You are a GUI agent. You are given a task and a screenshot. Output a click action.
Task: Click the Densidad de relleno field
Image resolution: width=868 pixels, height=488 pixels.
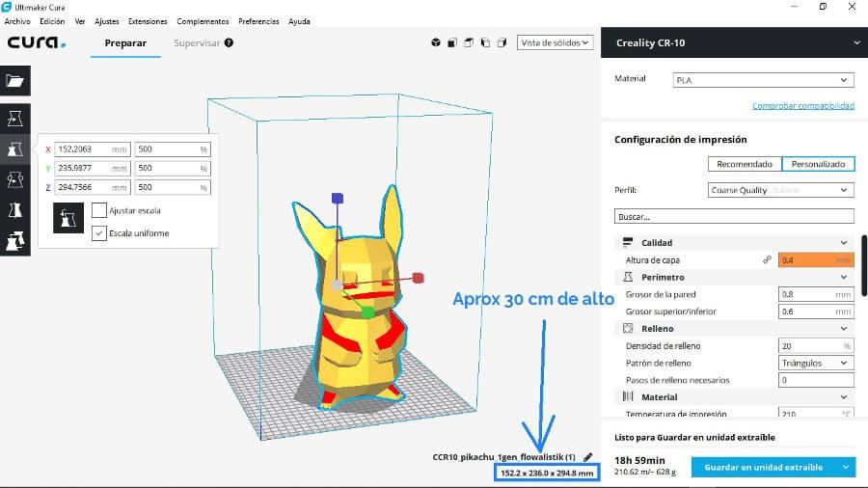[x=816, y=346]
